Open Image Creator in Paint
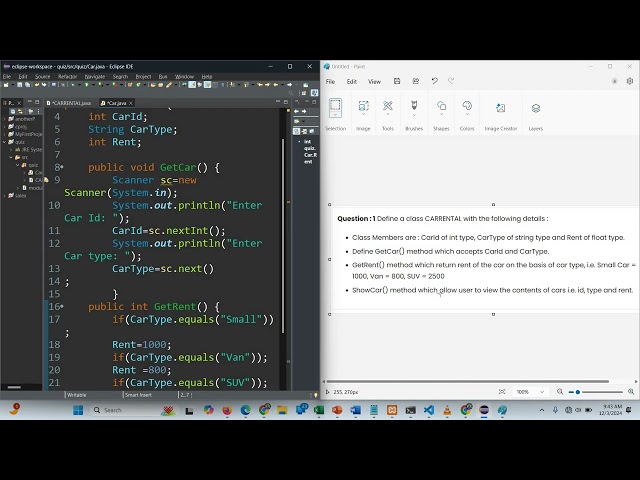Screen dimensions: 640x480 coord(501,108)
